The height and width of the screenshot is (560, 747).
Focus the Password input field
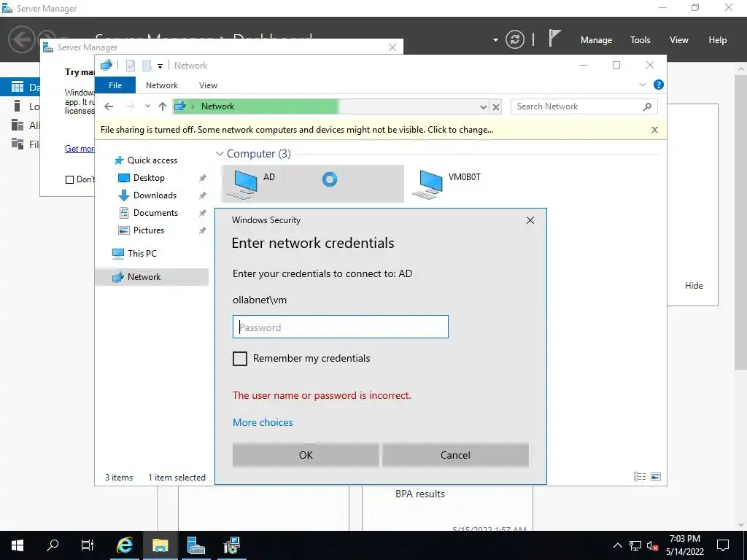tap(341, 327)
